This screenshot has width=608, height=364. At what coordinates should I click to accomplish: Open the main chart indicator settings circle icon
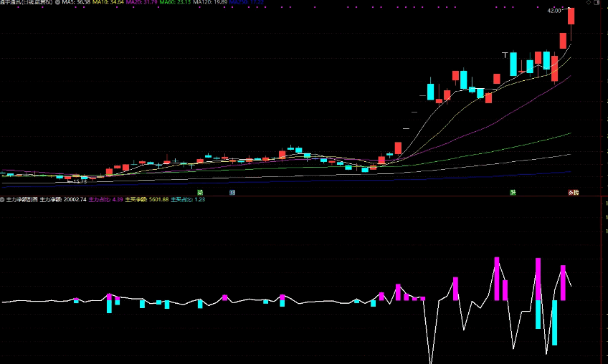coord(57,2)
